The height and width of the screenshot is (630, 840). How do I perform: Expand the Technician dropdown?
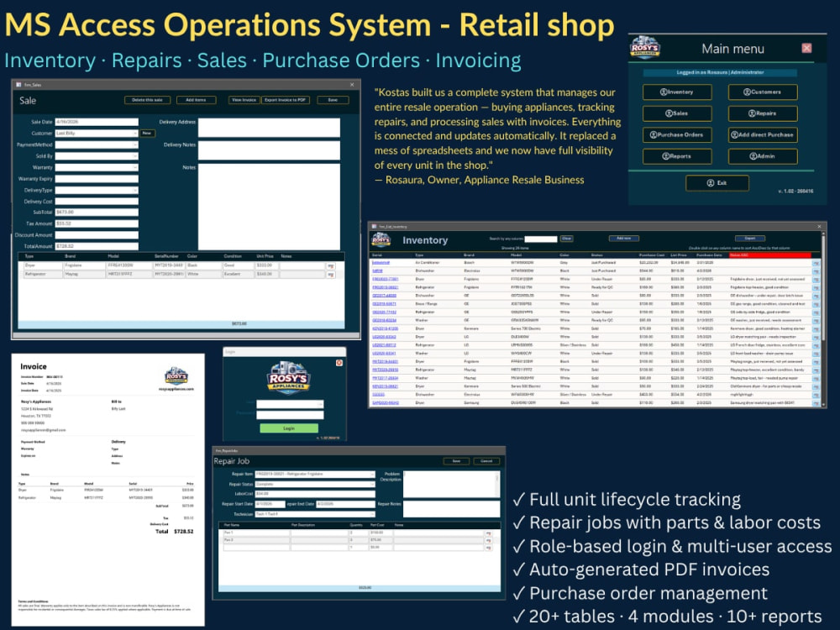(x=372, y=514)
